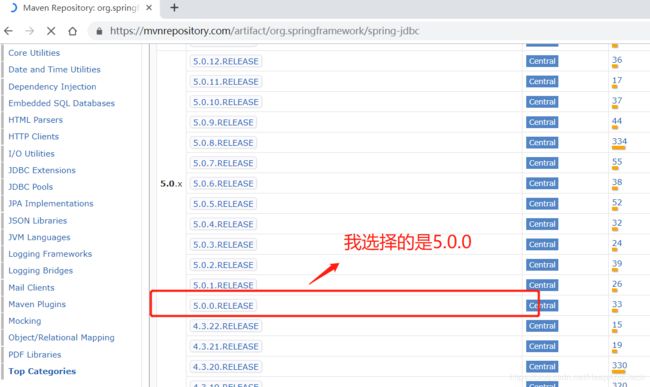Open the Logging Frameworks category
The width and height of the screenshot is (650, 387).
tap(50, 254)
